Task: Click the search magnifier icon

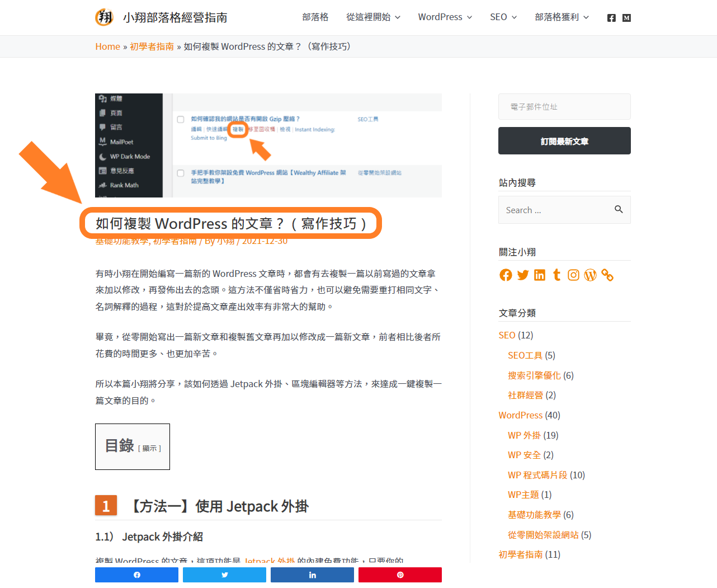Action: pos(619,209)
